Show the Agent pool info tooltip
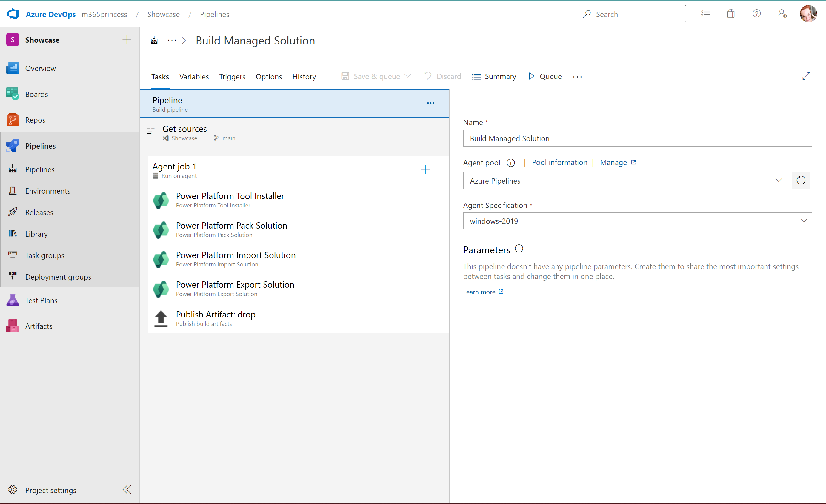The width and height of the screenshot is (826, 504). 510,163
